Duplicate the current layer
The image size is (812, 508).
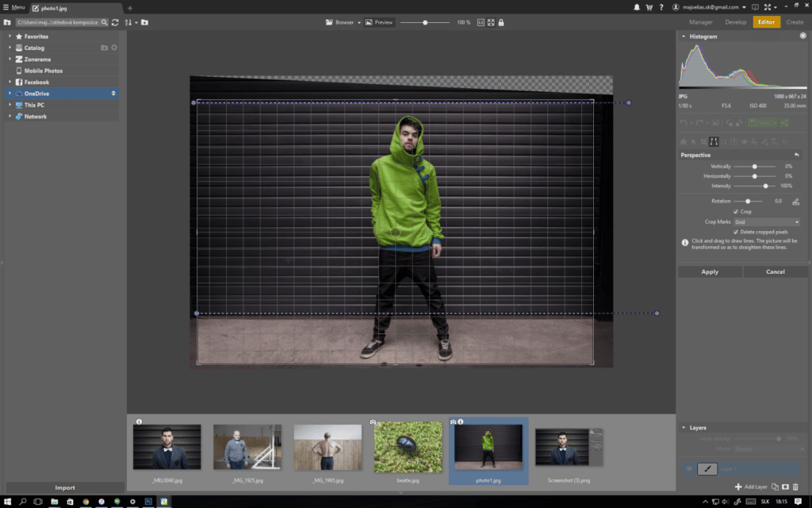pos(775,487)
